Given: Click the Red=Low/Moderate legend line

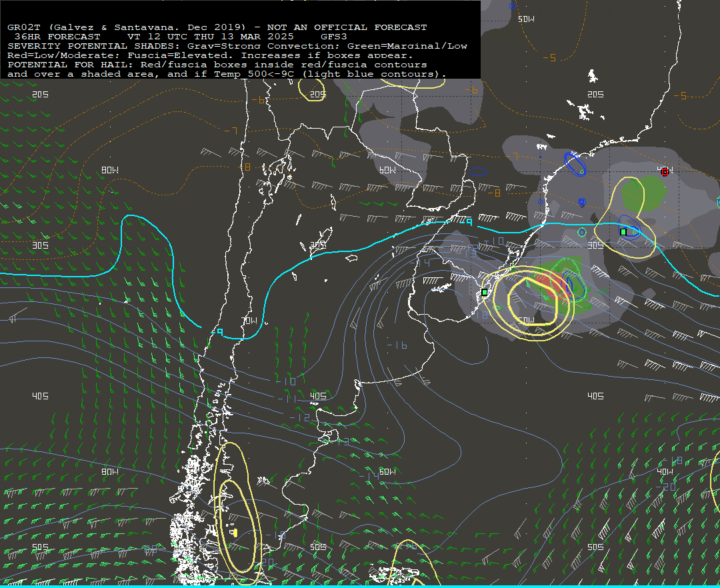Looking at the screenshot, I should [x=210, y=55].
